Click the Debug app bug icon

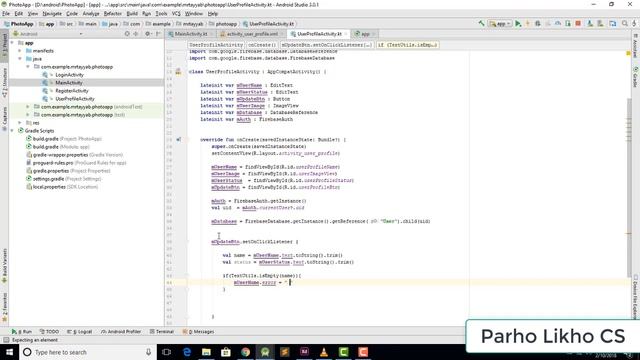click(x=538, y=24)
